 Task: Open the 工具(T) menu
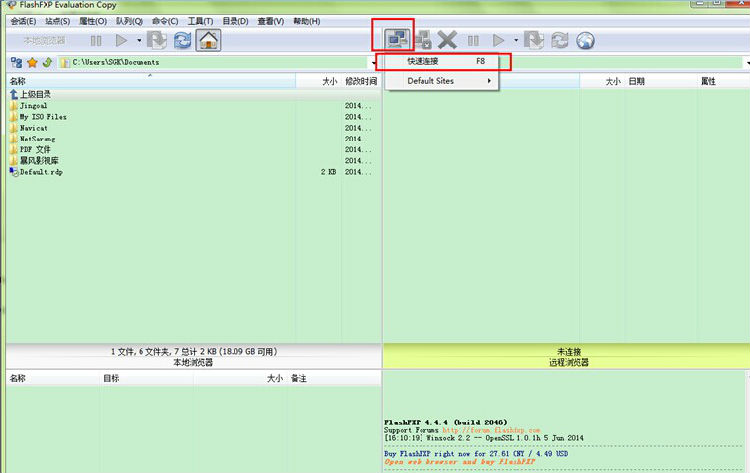point(200,21)
